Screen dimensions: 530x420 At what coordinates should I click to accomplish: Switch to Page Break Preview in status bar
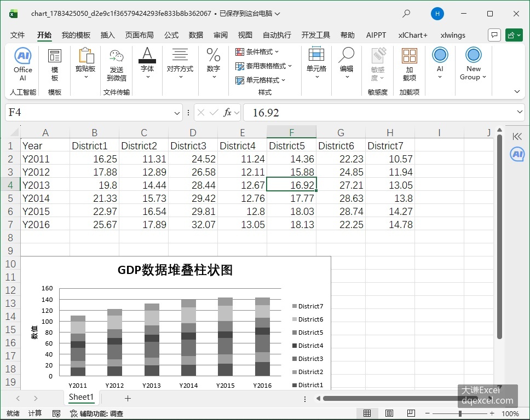pos(411,413)
